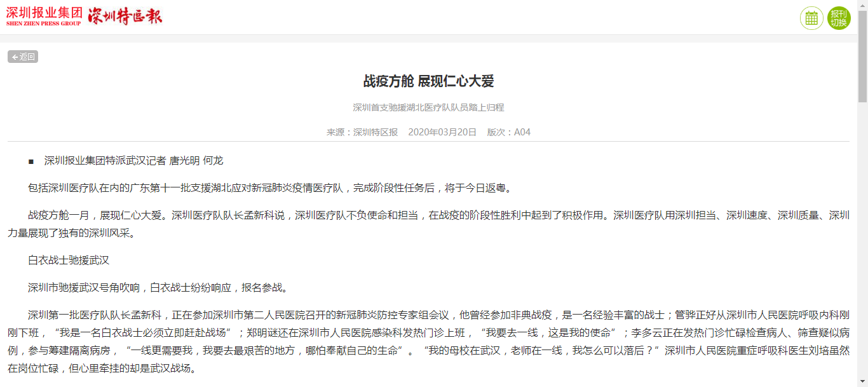This screenshot has width=868, height=387.
Task: Open the green calendar date picker icon
Action: pos(811,18)
